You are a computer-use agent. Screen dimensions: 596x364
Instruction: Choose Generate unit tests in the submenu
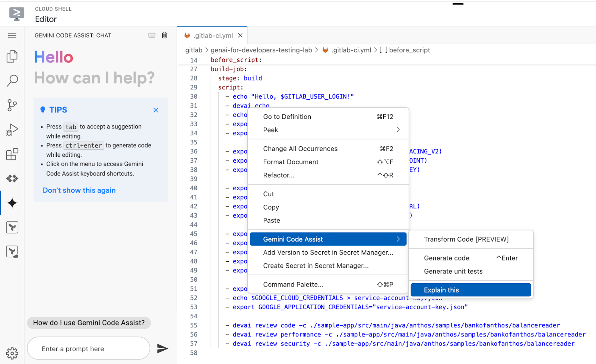[471, 271]
